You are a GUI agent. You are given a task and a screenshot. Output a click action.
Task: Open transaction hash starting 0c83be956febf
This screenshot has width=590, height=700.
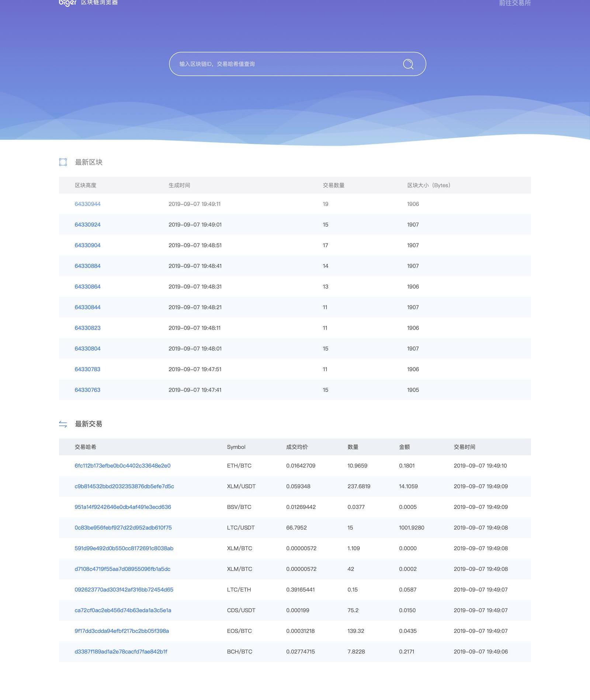(123, 528)
